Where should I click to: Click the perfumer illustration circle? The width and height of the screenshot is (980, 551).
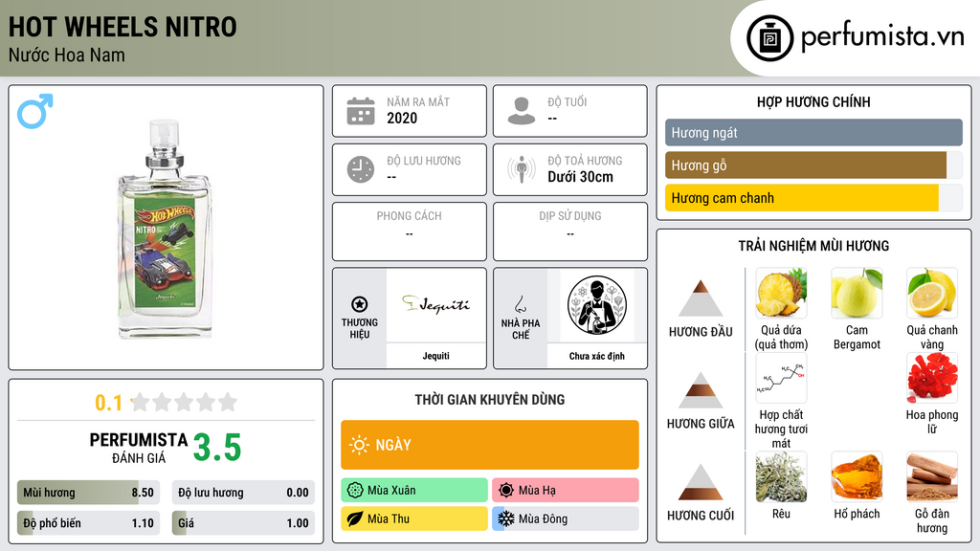pyautogui.click(x=597, y=305)
